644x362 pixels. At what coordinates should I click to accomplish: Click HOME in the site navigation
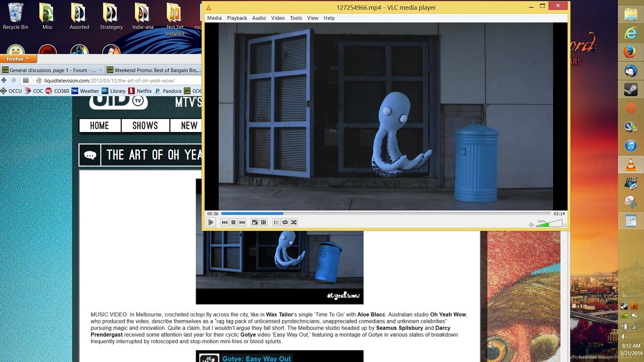[99, 125]
